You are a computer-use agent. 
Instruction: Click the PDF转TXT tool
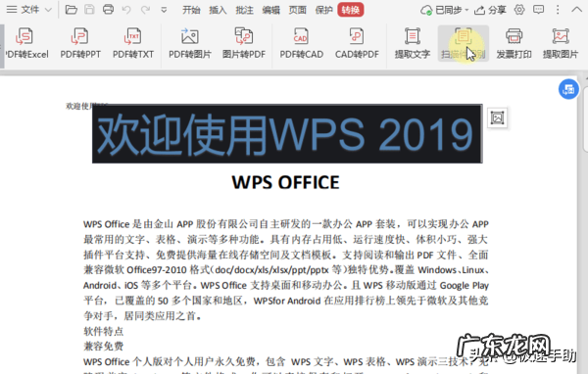[133, 43]
